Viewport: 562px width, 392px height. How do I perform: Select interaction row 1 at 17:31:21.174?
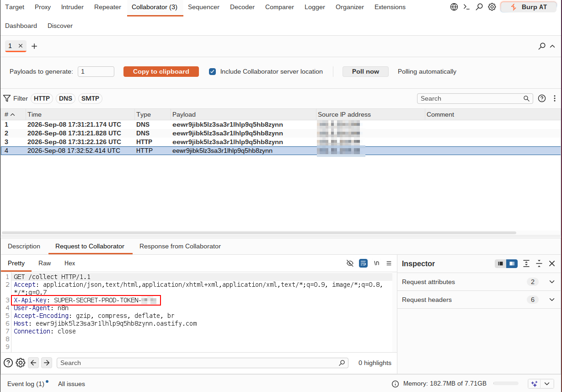(281, 124)
